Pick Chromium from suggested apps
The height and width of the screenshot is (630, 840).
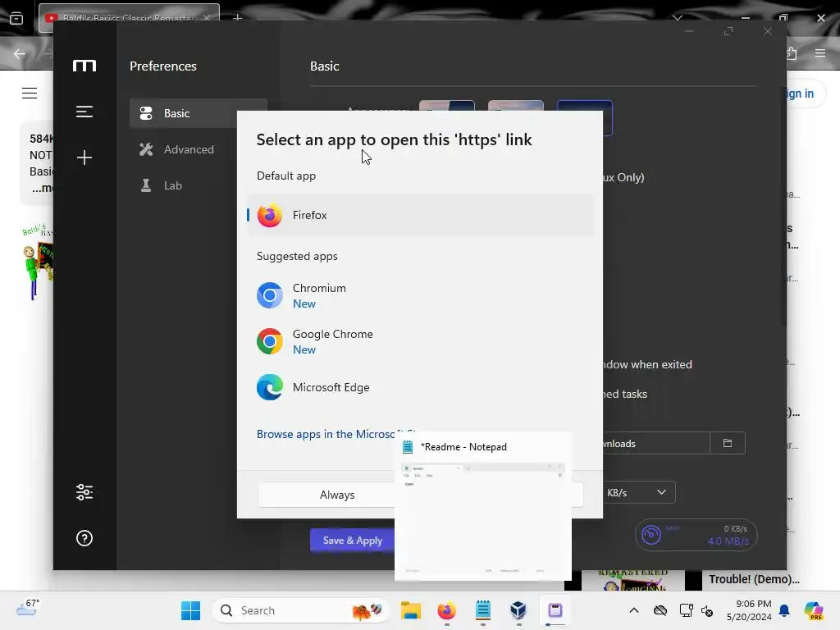coord(421,295)
